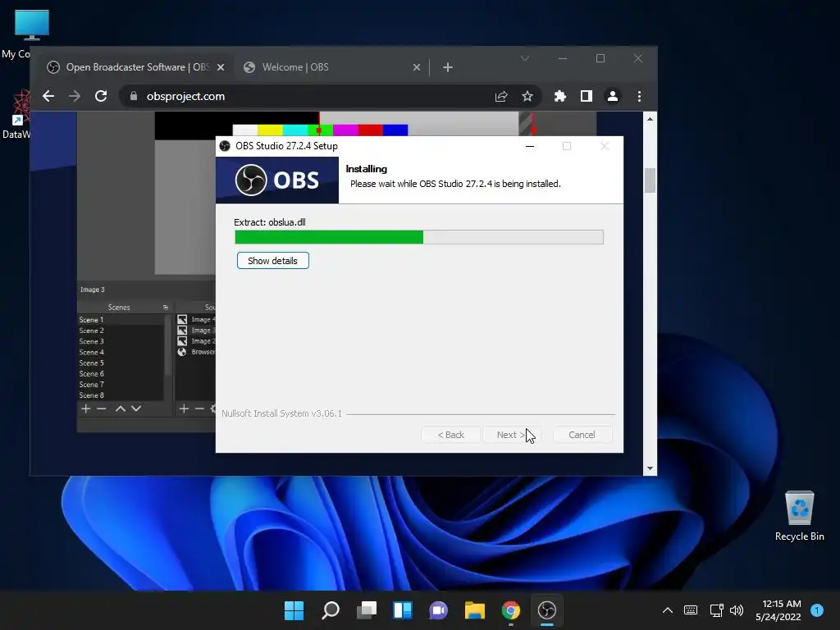Image resolution: width=840 pixels, height=630 pixels.
Task: Click the Scenes panel undock icon
Action: [166, 308]
